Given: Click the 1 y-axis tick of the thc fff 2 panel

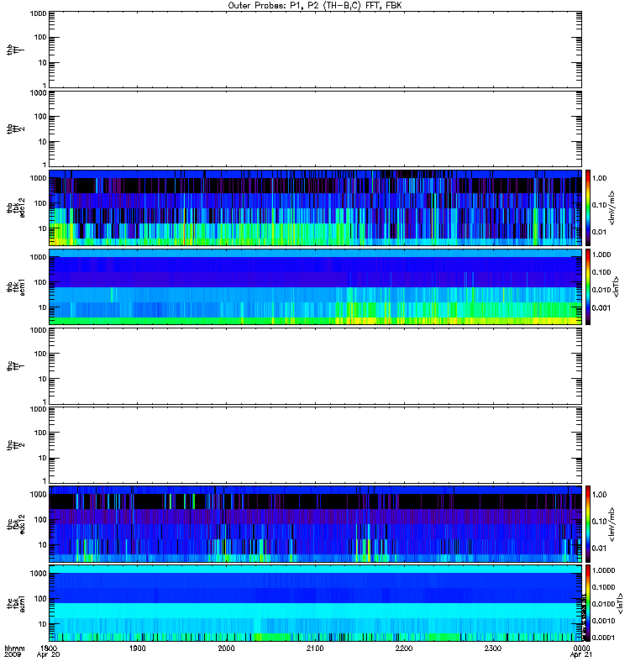Looking at the screenshot, I should coord(45,480).
